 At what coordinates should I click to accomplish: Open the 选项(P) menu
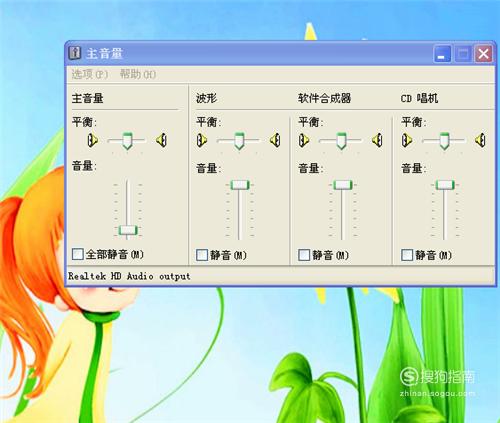[x=90, y=74]
